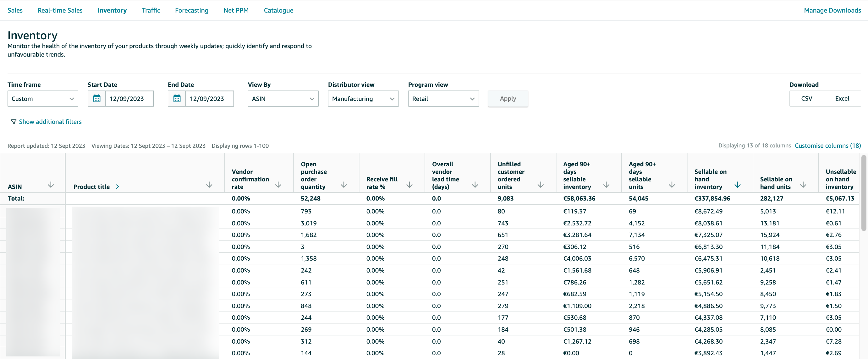Open the Time frame dropdown

click(x=42, y=98)
